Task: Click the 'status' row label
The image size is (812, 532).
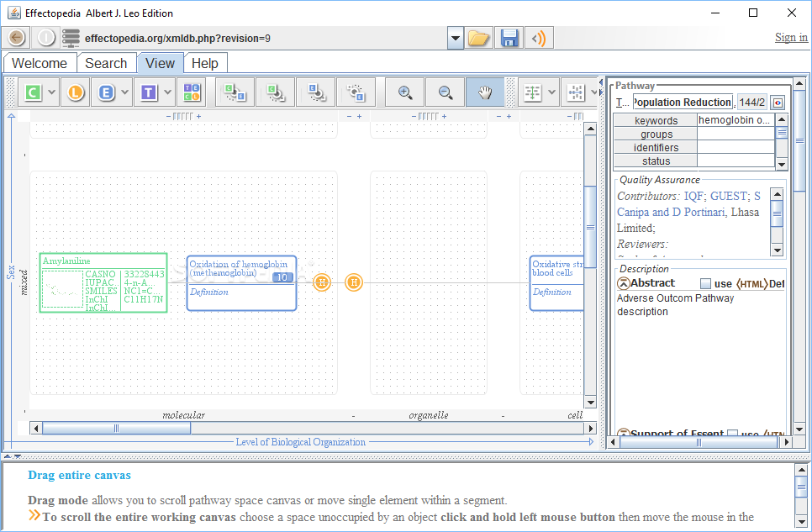Action: 656,161
